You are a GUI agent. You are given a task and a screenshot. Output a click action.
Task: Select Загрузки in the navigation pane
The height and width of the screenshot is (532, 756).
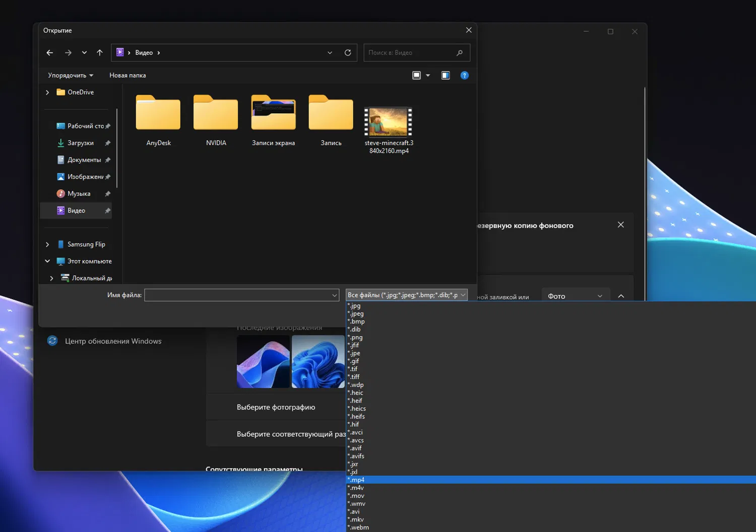click(81, 143)
